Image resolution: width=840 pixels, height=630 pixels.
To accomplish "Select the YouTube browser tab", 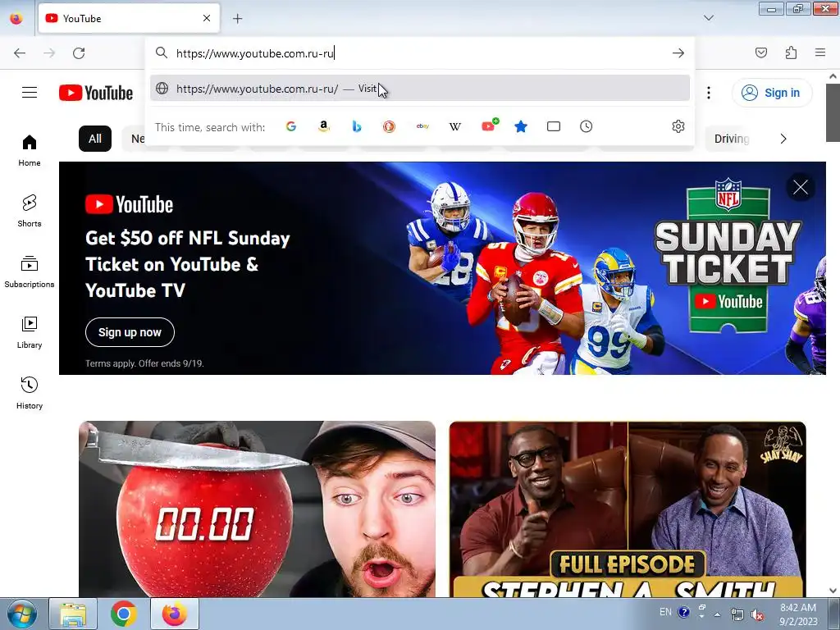I will 129,18.
